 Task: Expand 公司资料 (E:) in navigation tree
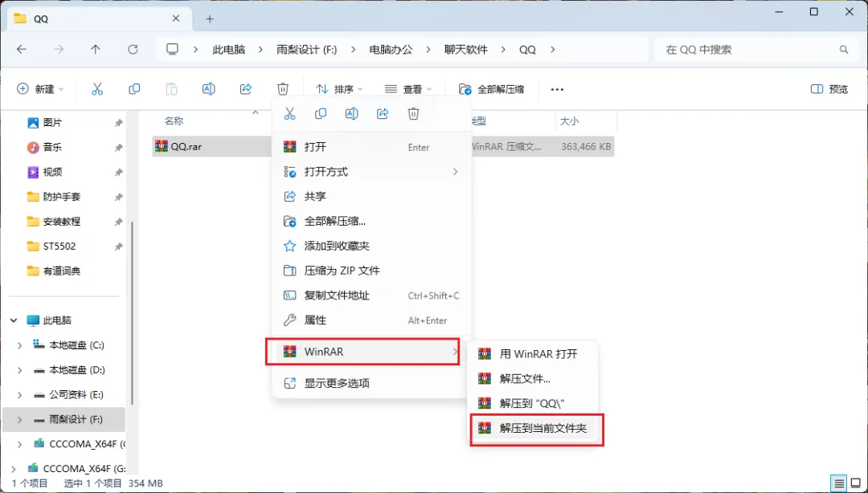(20, 395)
